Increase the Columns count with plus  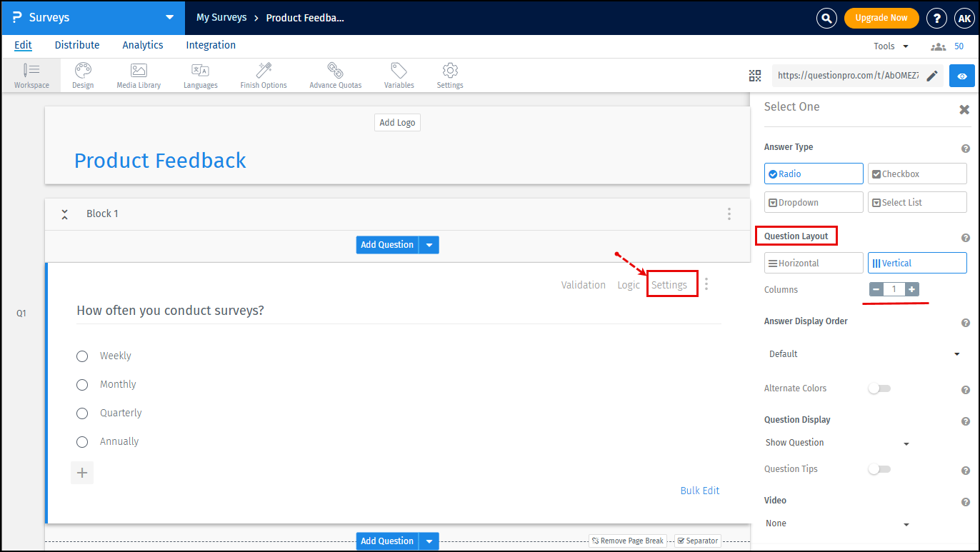point(912,289)
